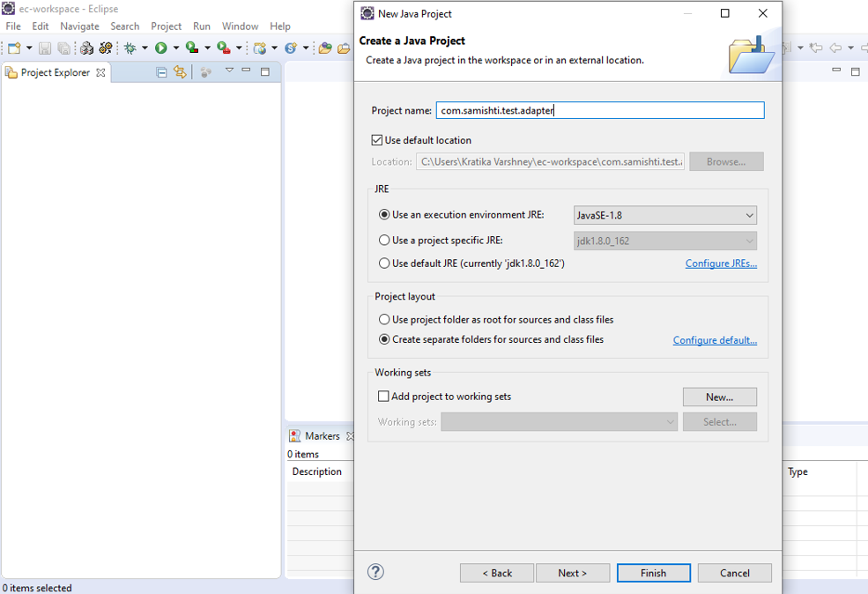Click the Debug bug icon
The height and width of the screenshot is (594, 868).
click(x=130, y=48)
